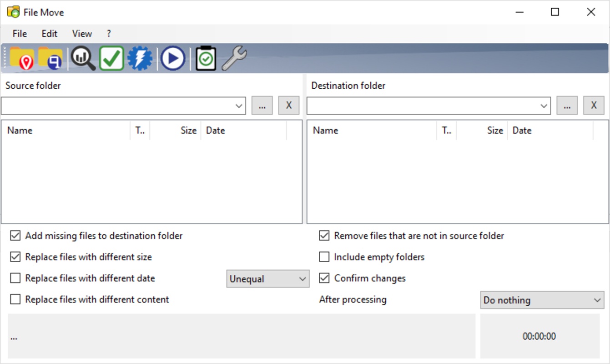
Task: Open the Unequal date comparison dropdown
Action: 267,279
